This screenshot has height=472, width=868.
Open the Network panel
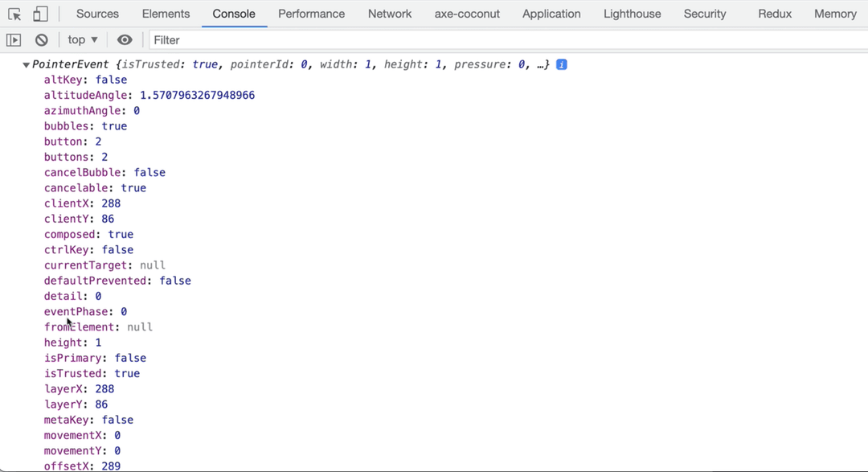(x=390, y=14)
